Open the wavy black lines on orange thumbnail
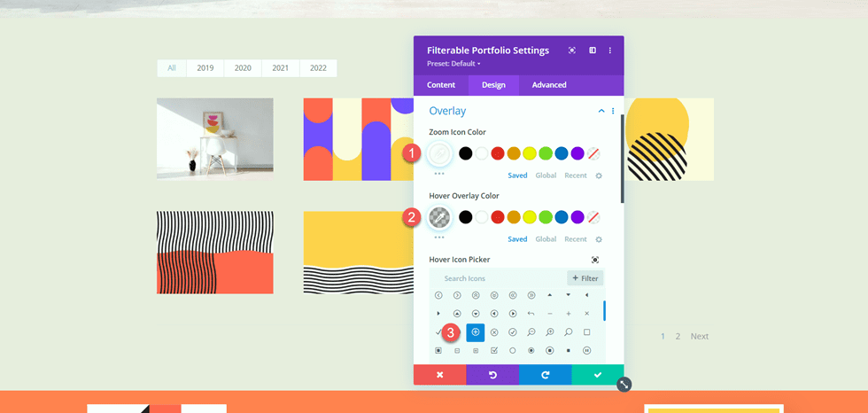The height and width of the screenshot is (413, 868). click(x=214, y=253)
